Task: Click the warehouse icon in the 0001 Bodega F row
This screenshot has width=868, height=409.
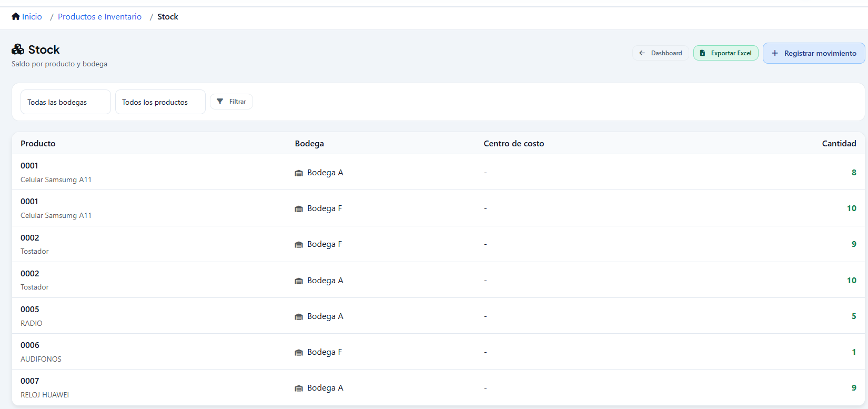Action: coord(299,209)
